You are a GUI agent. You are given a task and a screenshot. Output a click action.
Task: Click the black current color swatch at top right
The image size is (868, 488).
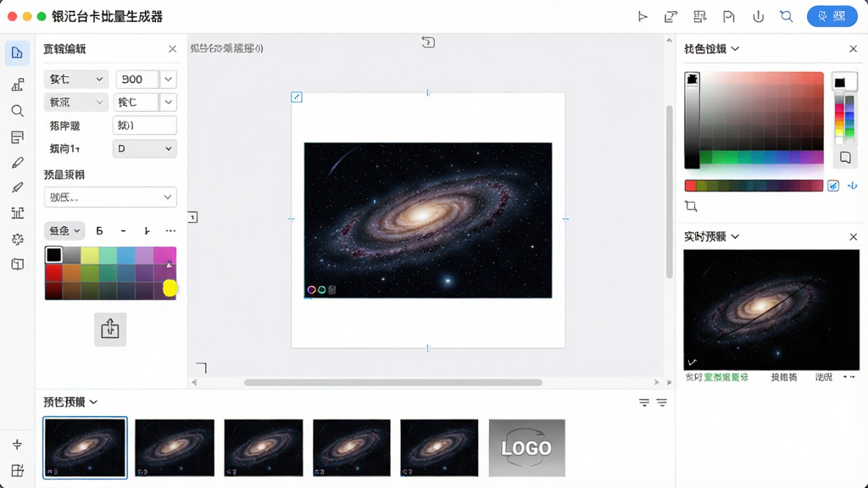[x=840, y=82]
